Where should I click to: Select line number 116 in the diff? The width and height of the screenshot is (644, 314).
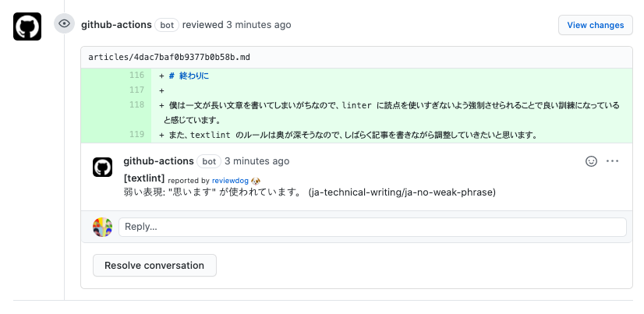point(136,75)
